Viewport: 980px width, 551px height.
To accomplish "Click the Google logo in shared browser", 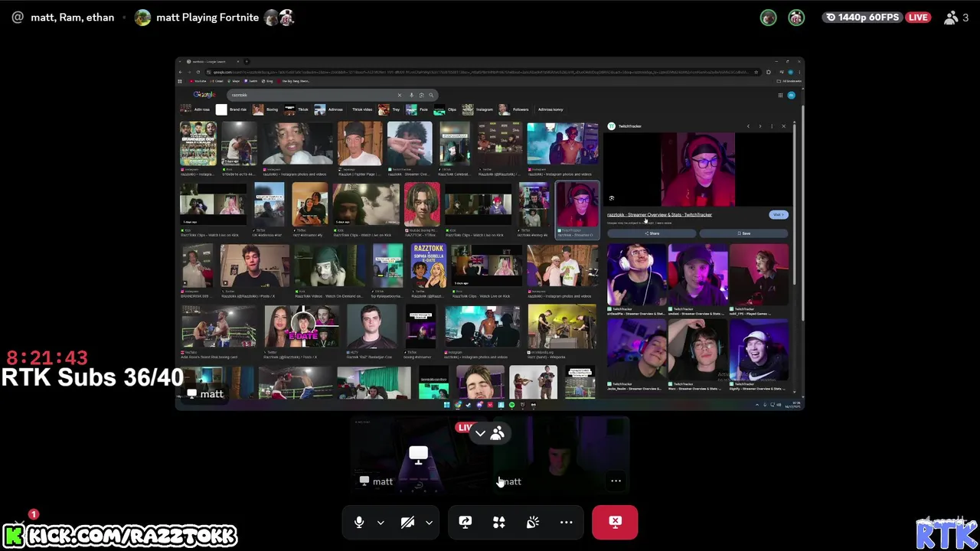I will 204,94.
